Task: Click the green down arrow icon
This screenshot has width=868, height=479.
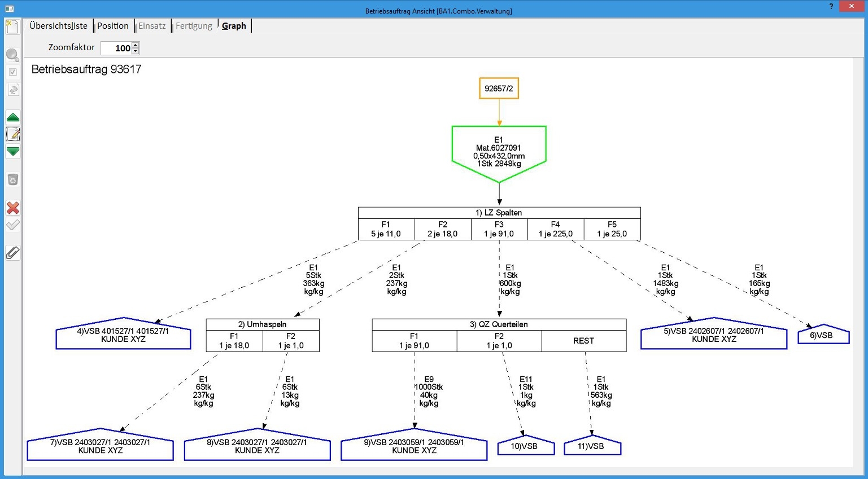Action: (x=12, y=151)
